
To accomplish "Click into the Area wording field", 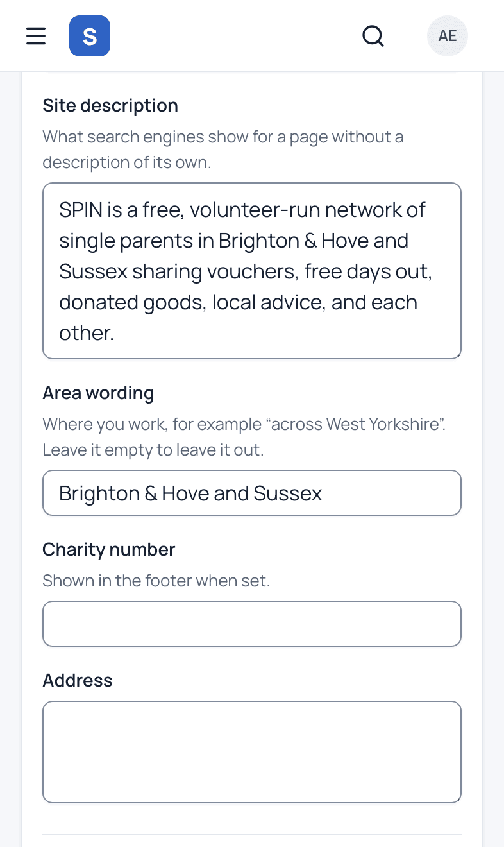I will 252,493.
